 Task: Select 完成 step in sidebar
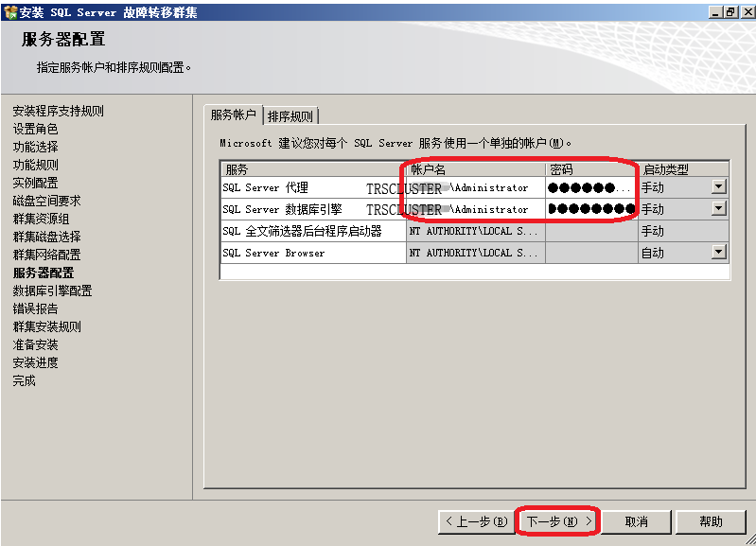[x=24, y=380]
